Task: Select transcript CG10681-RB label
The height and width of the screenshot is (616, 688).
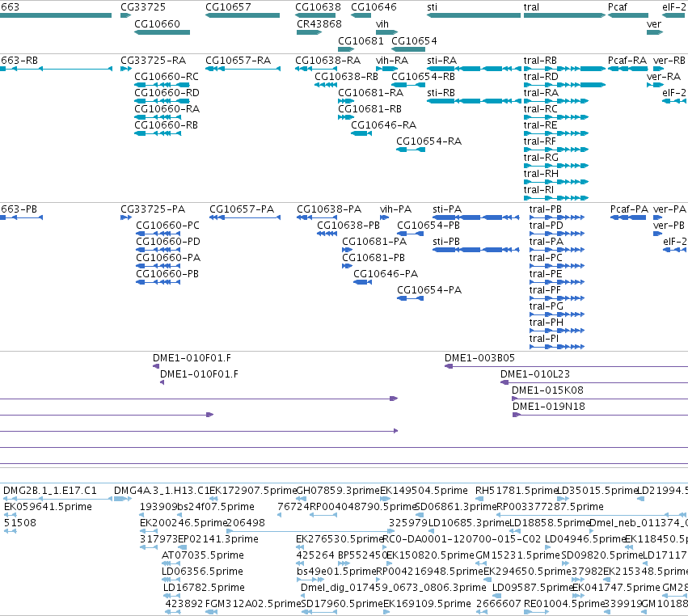Action: pyautogui.click(x=370, y=109)
